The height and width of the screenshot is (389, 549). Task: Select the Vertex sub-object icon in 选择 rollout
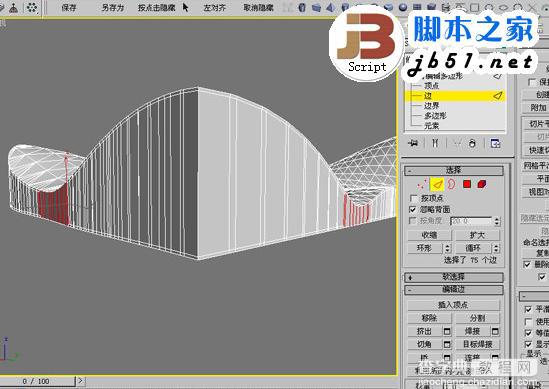coord(422,183)
